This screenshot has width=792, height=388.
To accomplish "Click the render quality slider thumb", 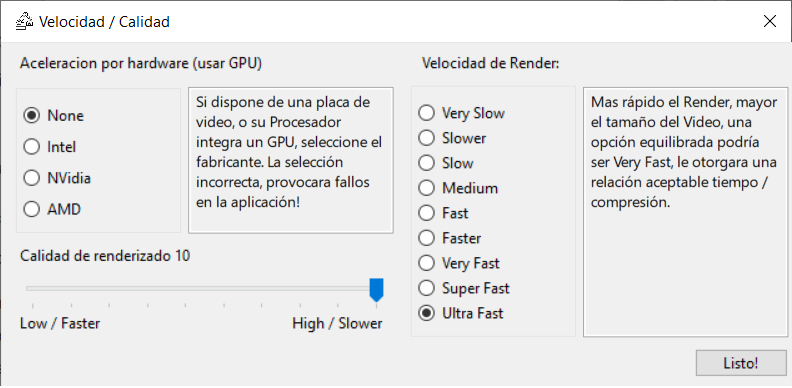I will 376,289.
